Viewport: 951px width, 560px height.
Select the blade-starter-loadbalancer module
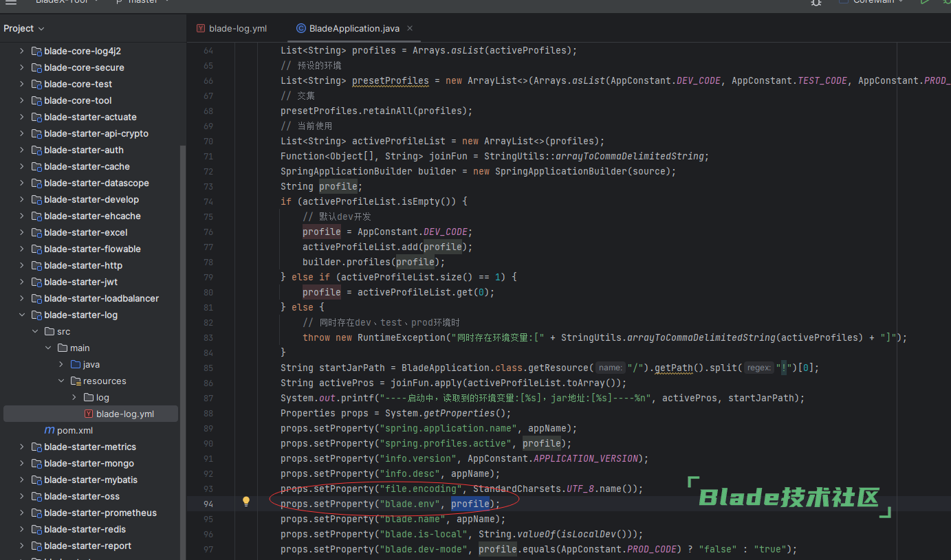coord(102,298)
